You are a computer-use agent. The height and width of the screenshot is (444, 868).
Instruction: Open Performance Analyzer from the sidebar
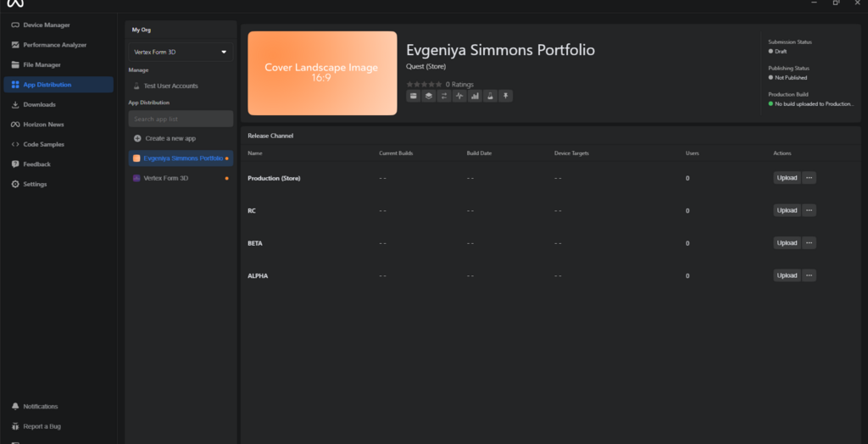pos(53,45)
